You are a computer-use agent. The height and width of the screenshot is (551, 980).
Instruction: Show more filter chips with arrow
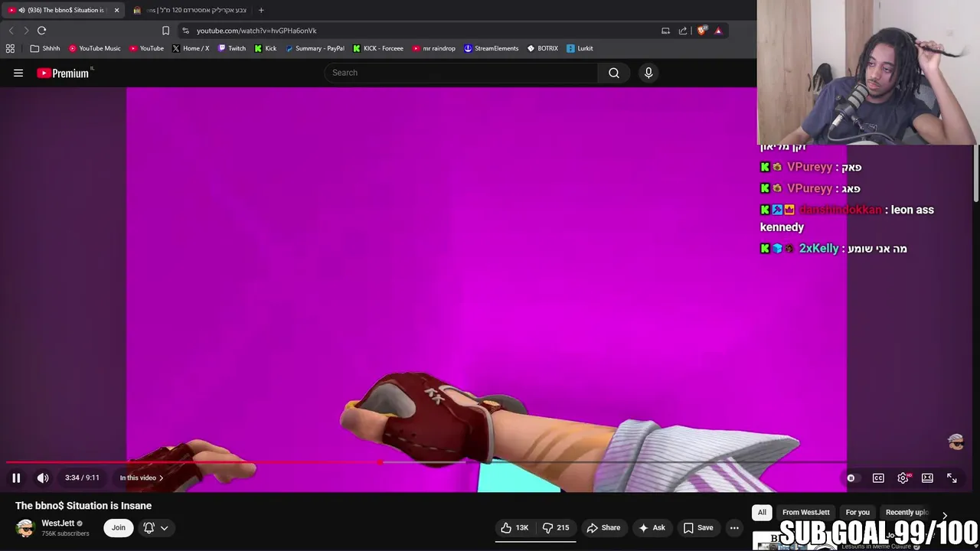[x=945, y=514]
